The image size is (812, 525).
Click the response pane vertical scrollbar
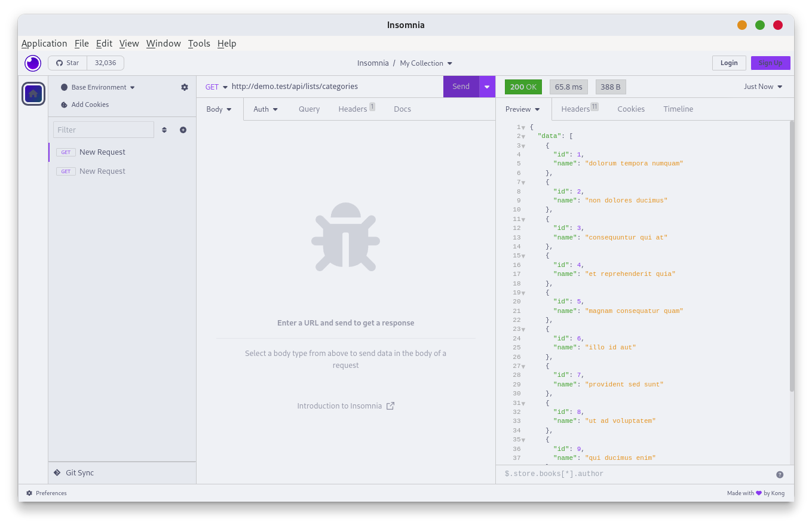pyautogui.click(x=792, y=256)
